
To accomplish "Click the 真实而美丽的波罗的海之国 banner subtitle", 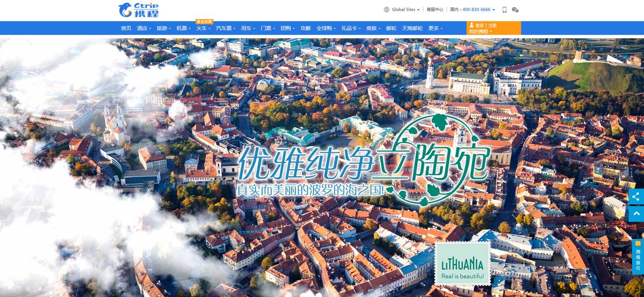I will [x=311, y=189].
